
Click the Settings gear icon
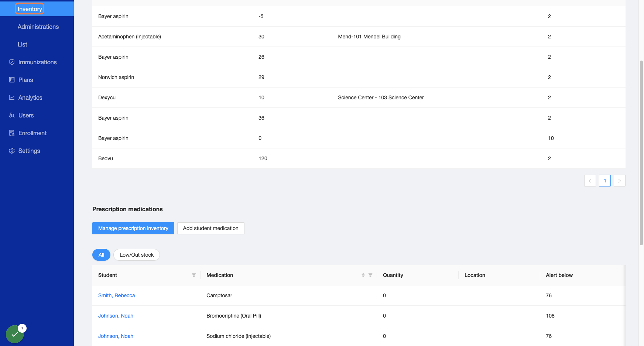(x=12, y=151)
